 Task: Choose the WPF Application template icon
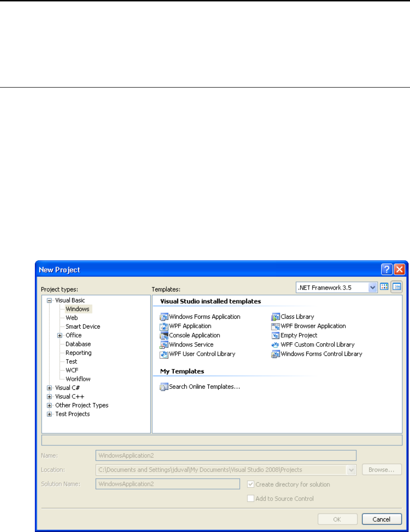click(x=164, y=326)
